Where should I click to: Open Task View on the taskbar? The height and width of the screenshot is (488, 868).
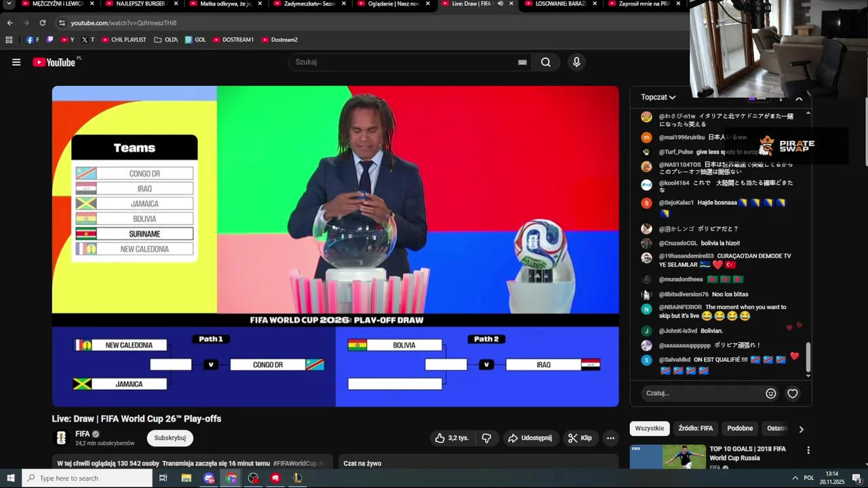163,478
